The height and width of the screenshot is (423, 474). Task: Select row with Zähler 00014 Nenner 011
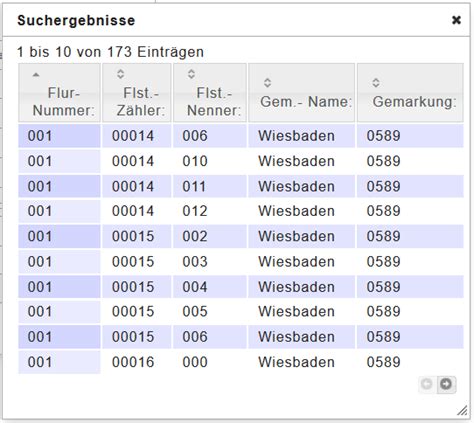pyautogui.click(x=241, y=186)
